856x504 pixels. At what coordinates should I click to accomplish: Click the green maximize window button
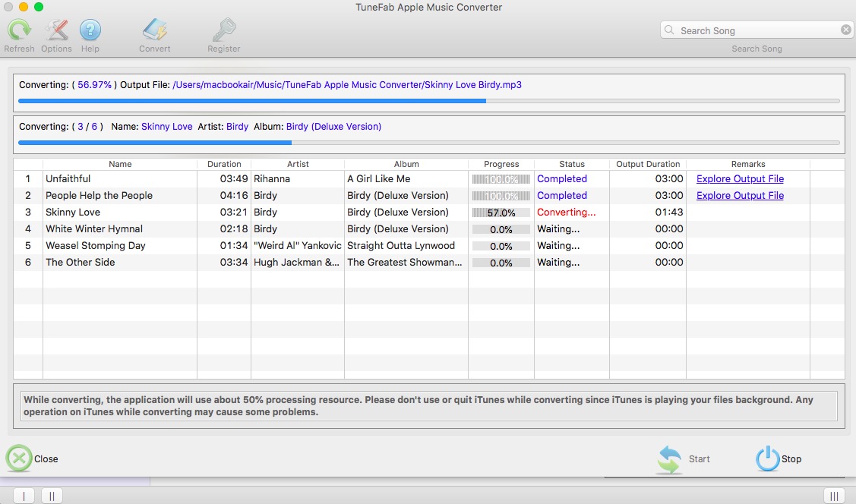(x=39, y=7)
